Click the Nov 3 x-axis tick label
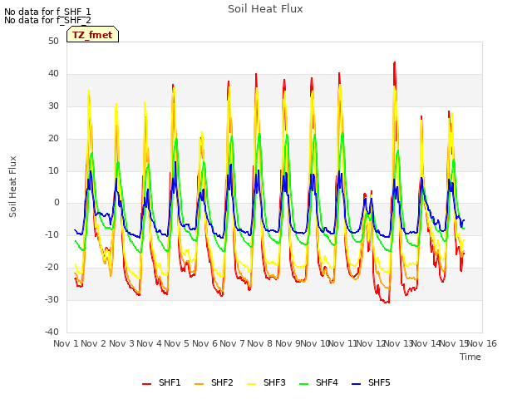The image size is (532, 399). 121,343
